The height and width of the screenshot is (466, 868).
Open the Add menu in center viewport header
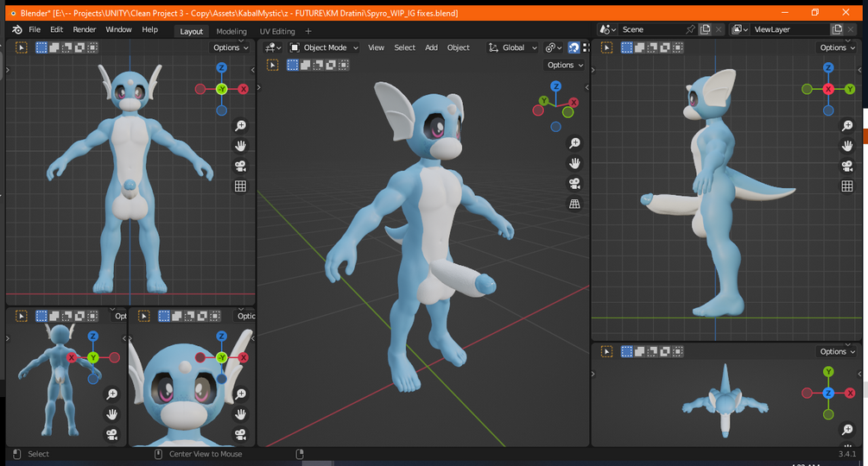431,47
